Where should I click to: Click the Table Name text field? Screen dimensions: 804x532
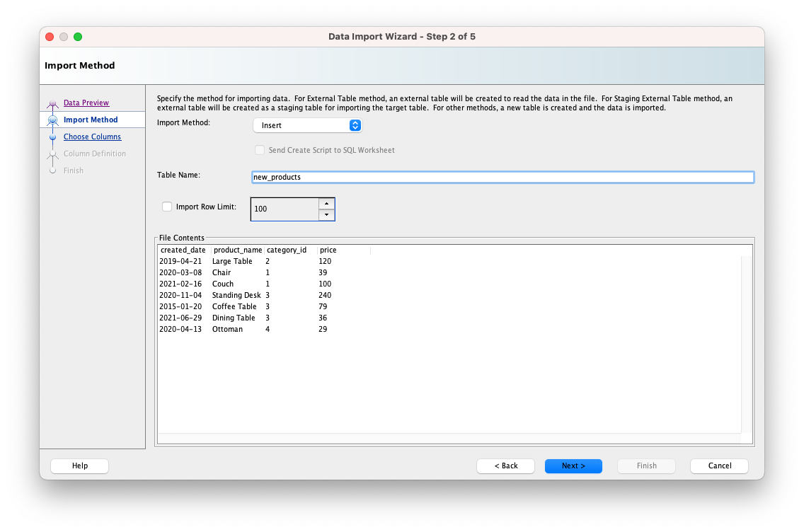[x=502, y=177]
